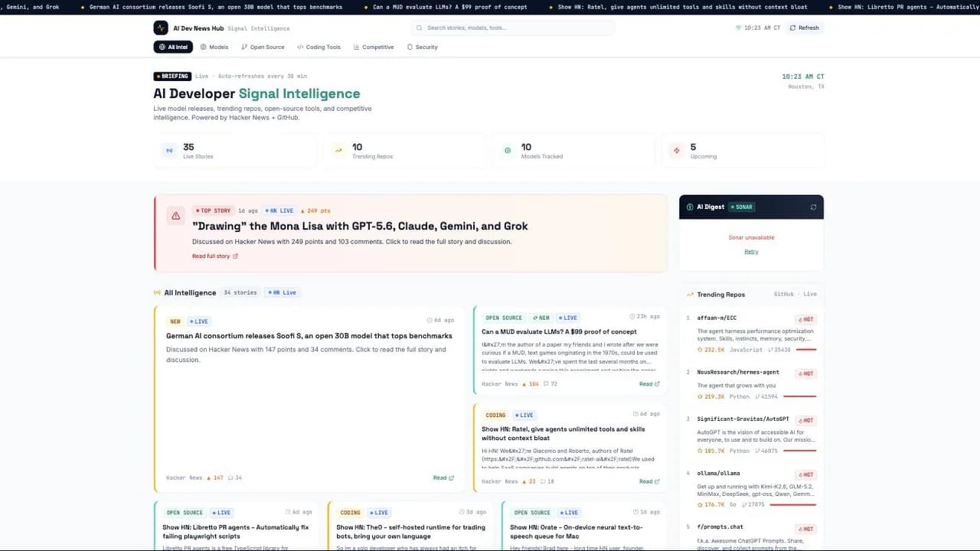Image resolution: width=980 pixels, height=551 pixels.
Task: Click Read link on Soofi S card
Action: point(443,478)
